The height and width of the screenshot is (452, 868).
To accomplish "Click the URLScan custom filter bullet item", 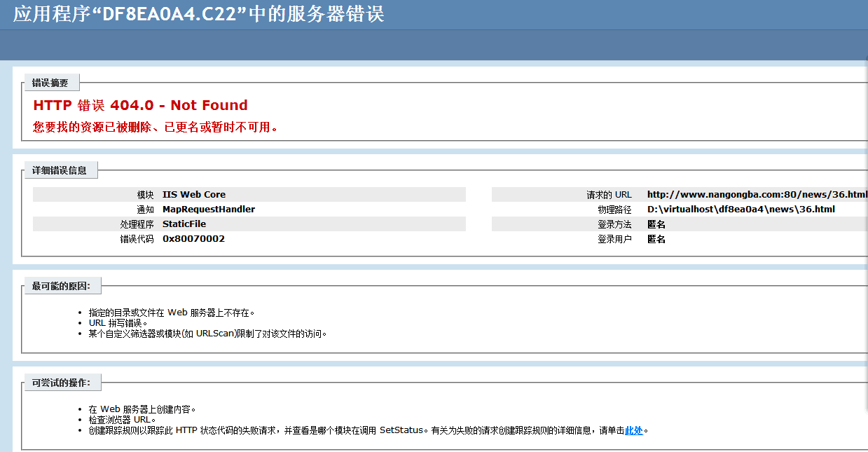I will pyautogui.click(x=207, y=334).
